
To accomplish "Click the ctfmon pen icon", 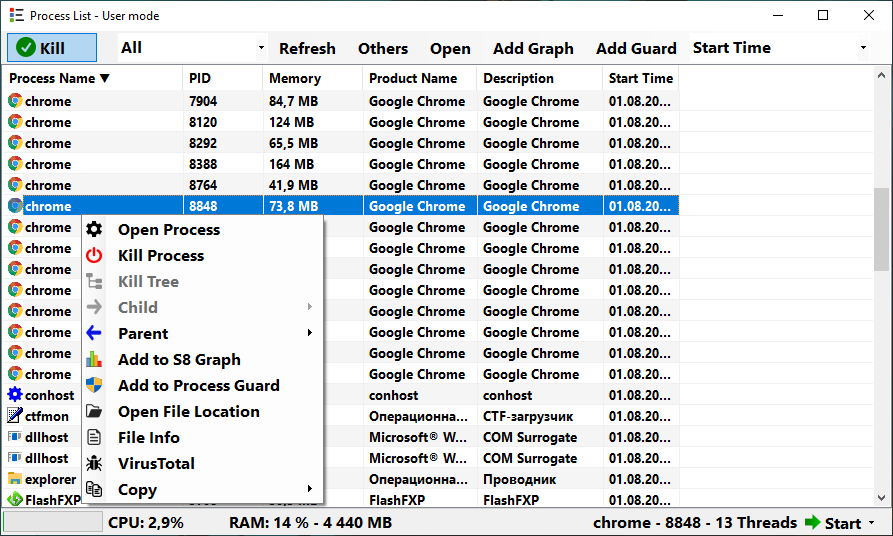I will click(x=15, y=416).
